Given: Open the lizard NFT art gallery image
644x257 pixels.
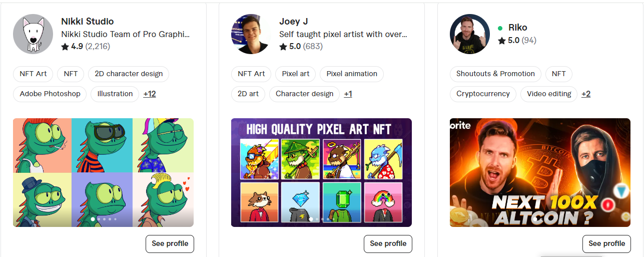Looking at the screenshot, I should pos(103,172).
